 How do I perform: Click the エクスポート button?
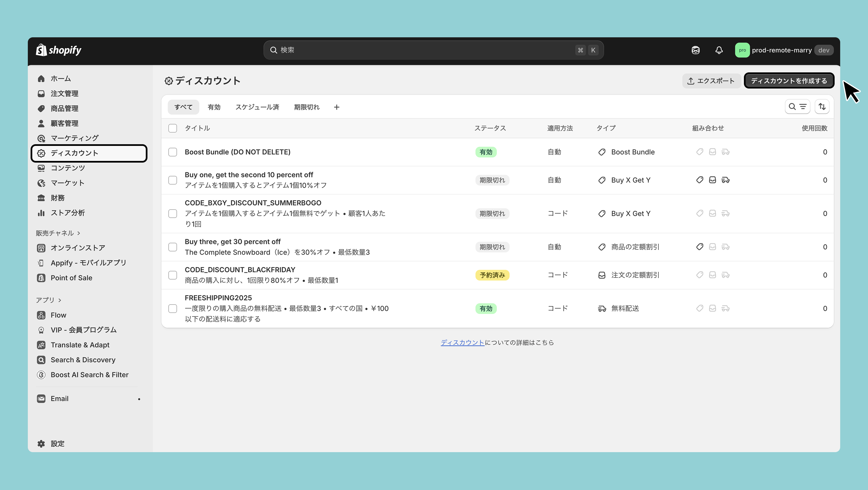click(x=711, y=80)
